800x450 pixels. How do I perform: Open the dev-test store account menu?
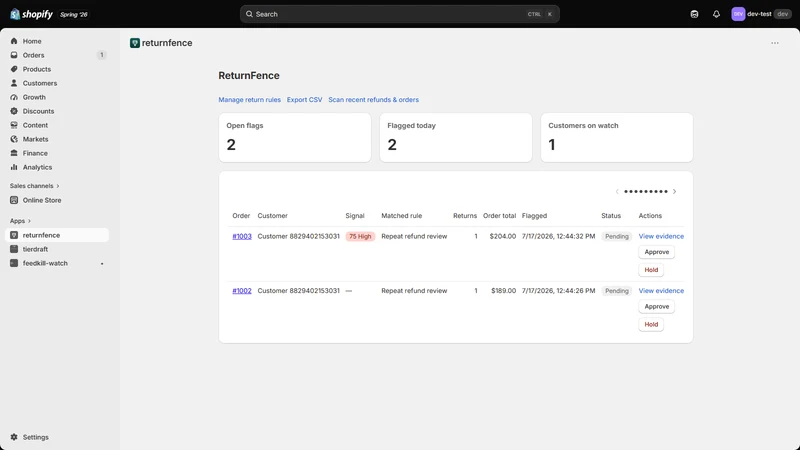(761, 14)
